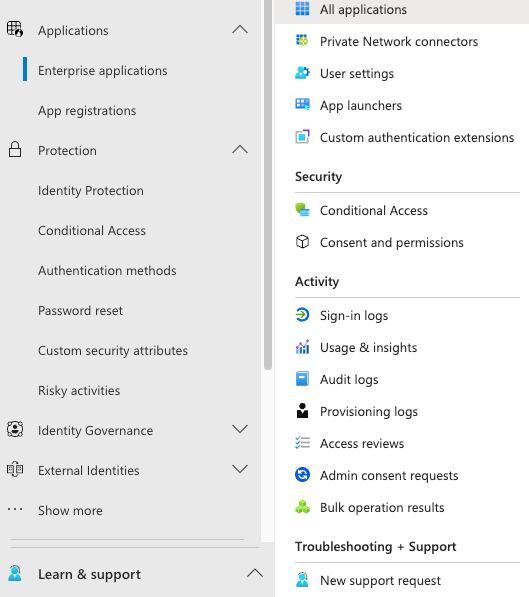529x597 pixels.
Task: Click the Audit logs book icon
Action: tap(302, 378)
